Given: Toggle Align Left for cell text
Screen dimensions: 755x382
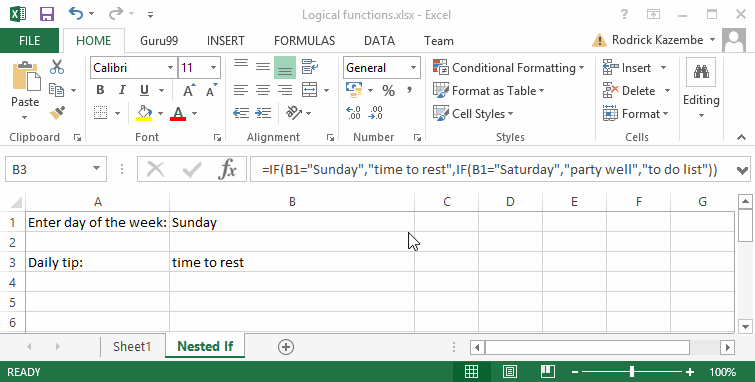Looking at the screenshot, I should [241, 90].
